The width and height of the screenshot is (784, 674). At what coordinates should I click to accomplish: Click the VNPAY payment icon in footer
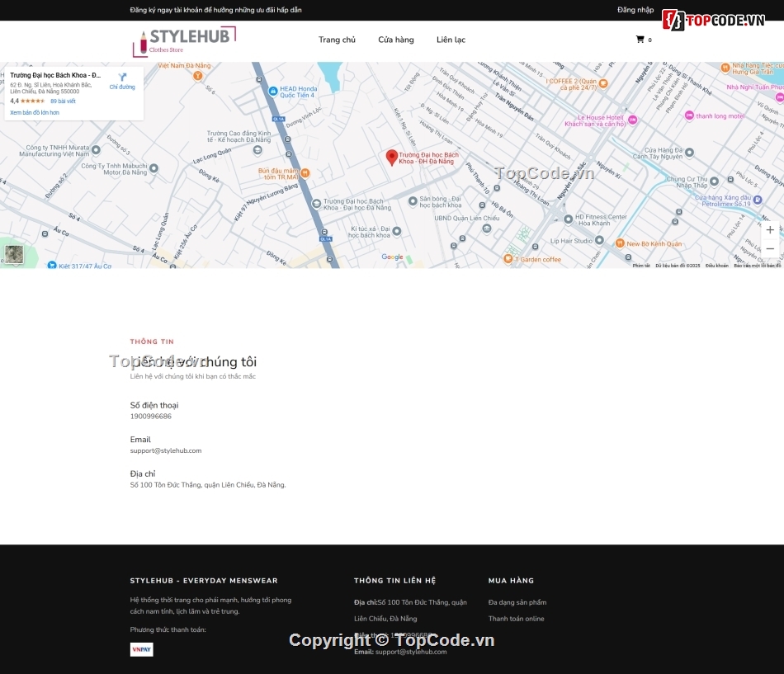(141, 649)
